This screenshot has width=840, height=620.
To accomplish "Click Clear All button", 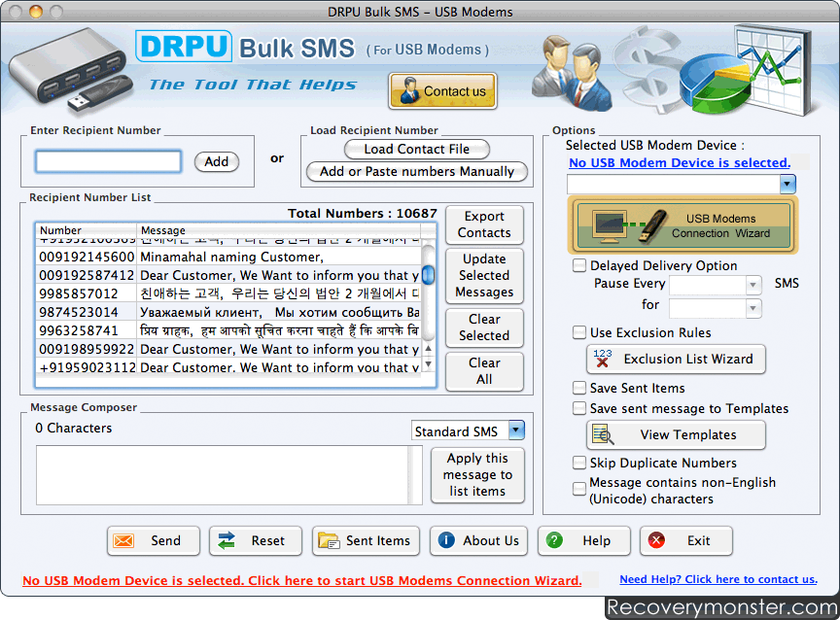I will tap(484, 371).
